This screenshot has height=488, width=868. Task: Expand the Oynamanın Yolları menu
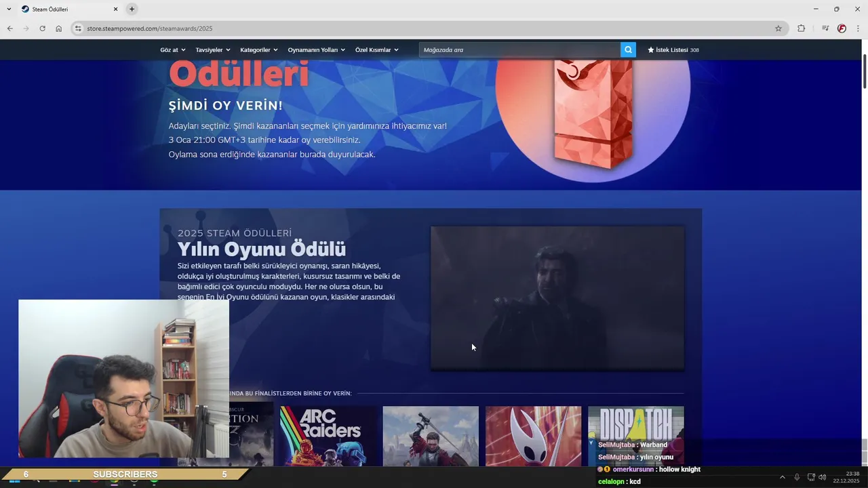[x=317, y=49]
